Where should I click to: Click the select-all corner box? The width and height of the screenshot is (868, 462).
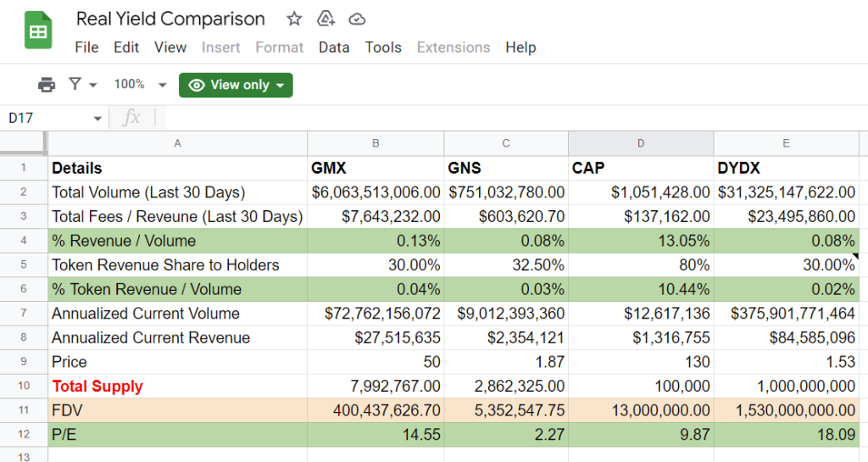click(x=23, y=143)
